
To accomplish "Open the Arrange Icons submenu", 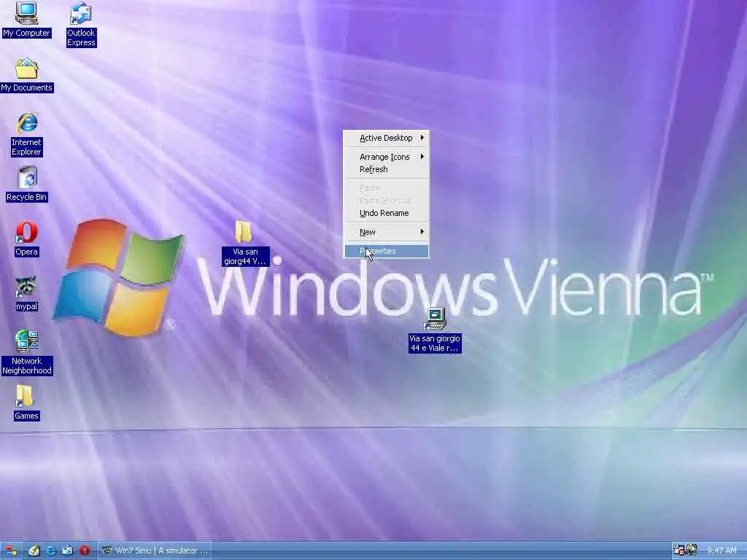I will point(387,157).
